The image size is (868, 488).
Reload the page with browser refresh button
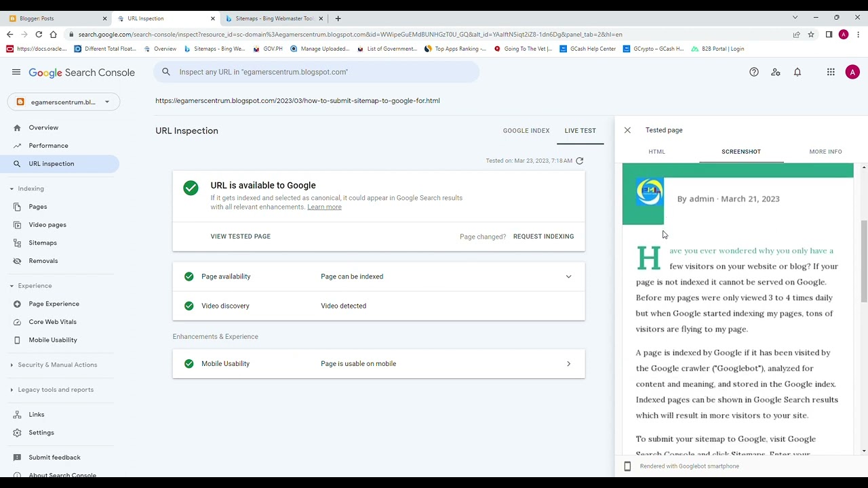(x=39, y=35)
